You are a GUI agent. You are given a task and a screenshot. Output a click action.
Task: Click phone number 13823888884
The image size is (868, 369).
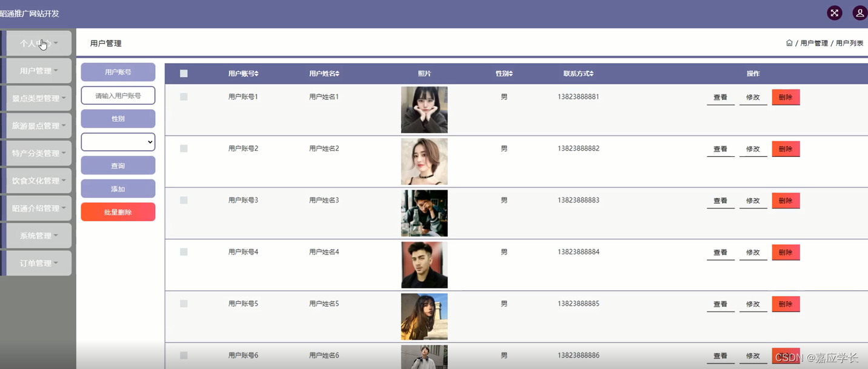[x=578, y=251]
